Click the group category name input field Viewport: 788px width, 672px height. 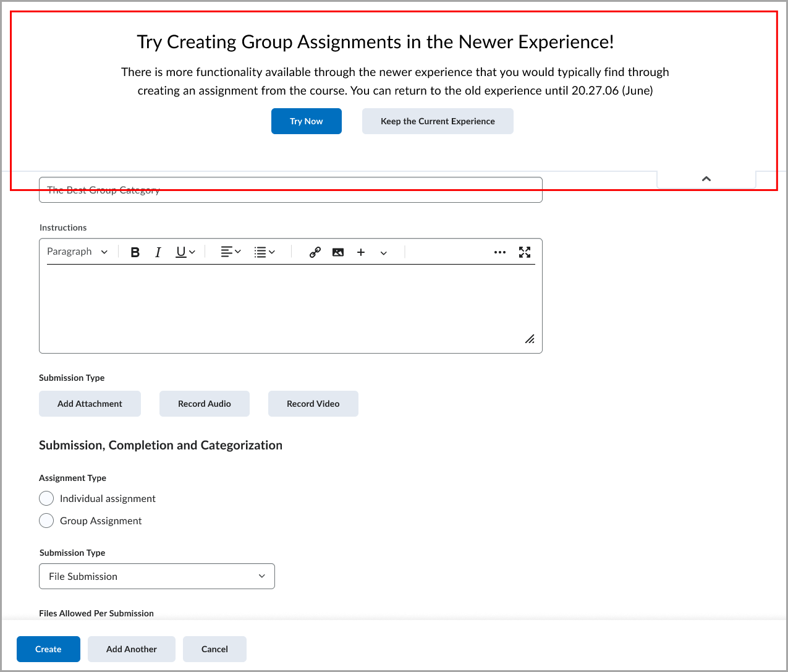point(290,190)
